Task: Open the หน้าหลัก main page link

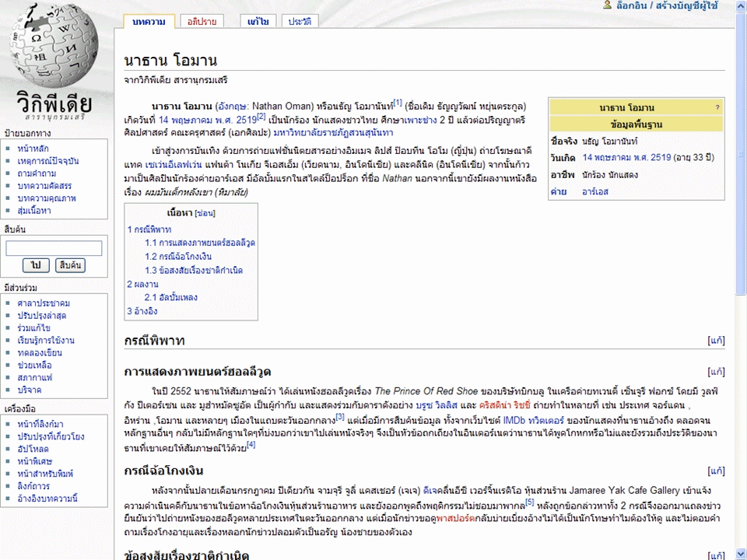Action: (33, 148)
